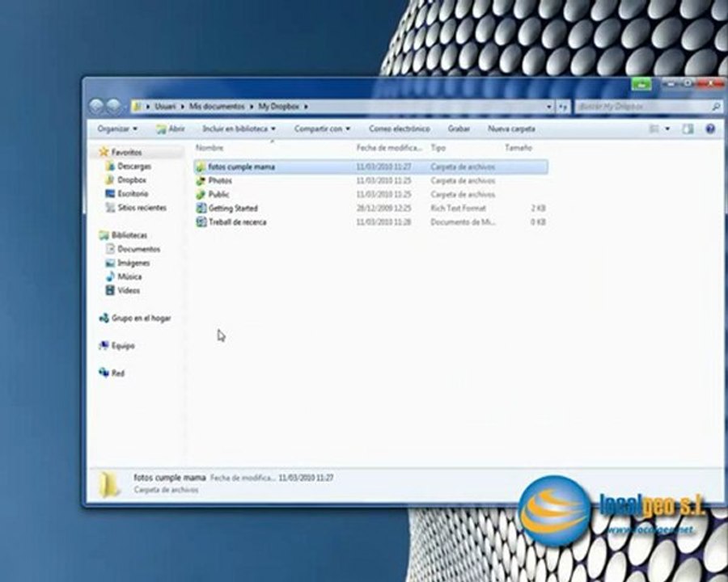Click the refresh button beside address bar
Viewport: 728px width, 582px height.
[x=563, y=107]
